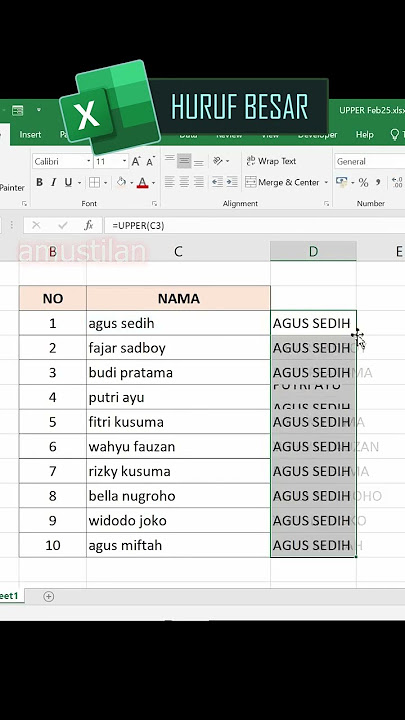Click Decrease Indent icon

click(217, 182)
